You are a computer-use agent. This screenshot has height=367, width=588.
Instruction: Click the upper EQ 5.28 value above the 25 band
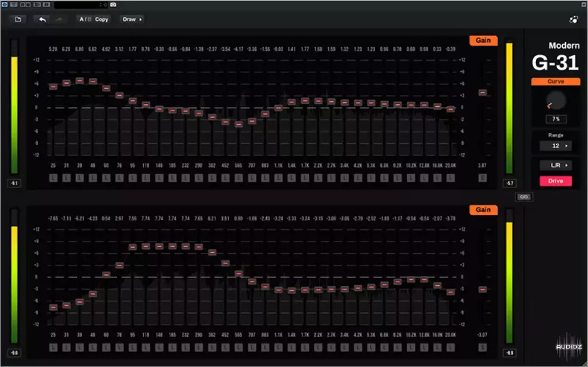coord(53,49)
